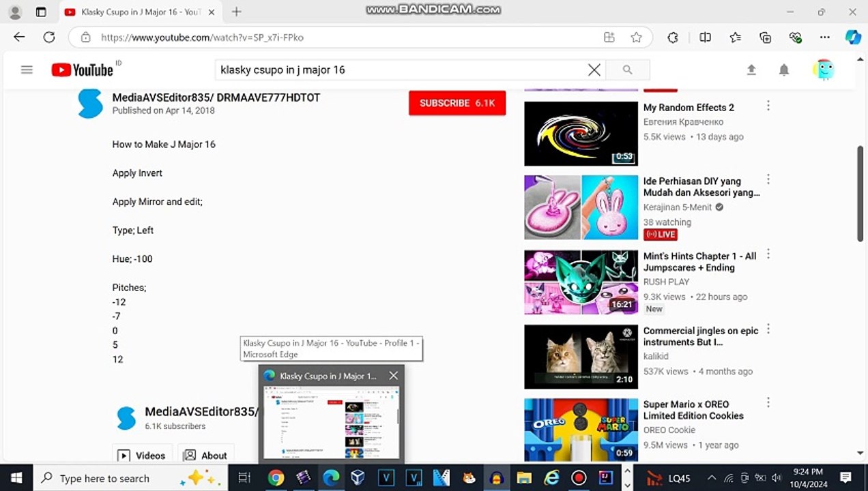Launch Google Chrome from taskbar
868x491 pixels.
point(276,478)
